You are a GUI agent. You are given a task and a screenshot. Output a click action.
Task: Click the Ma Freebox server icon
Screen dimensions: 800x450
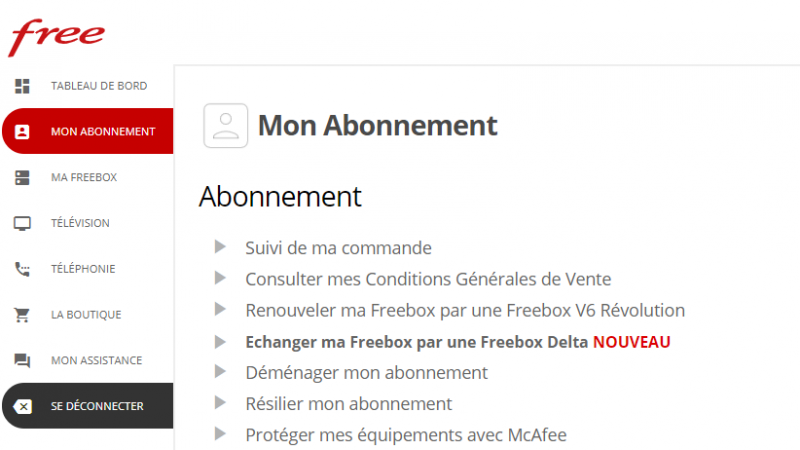22,177
